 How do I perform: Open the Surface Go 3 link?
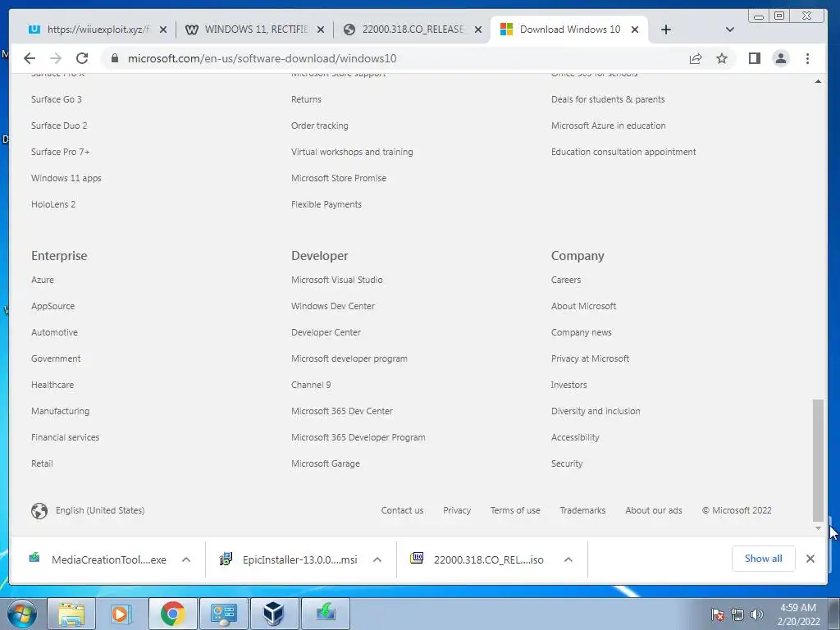tap(57, 99)
